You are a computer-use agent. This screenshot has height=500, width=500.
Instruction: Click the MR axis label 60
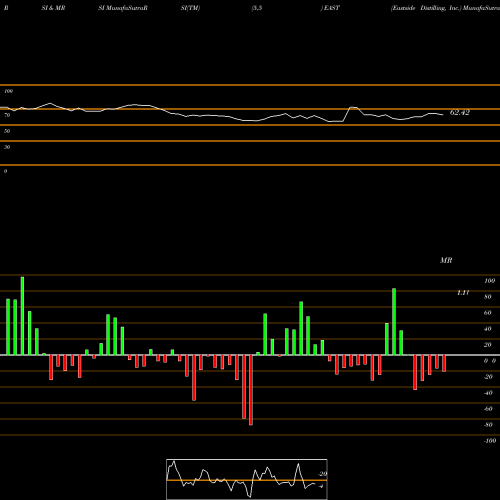(x=488, y=313)
